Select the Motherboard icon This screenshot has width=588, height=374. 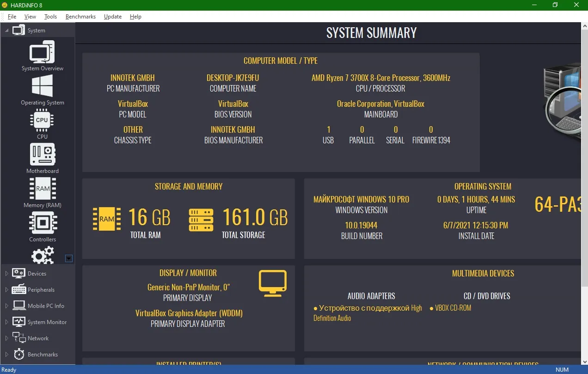42,154
